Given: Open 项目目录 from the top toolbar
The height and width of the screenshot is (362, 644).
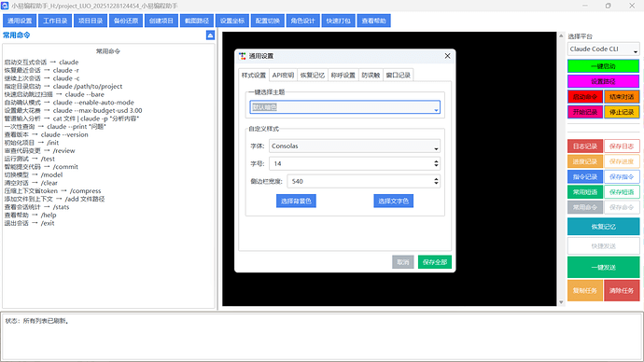Looking at the screenshot, I should (91, 21).
